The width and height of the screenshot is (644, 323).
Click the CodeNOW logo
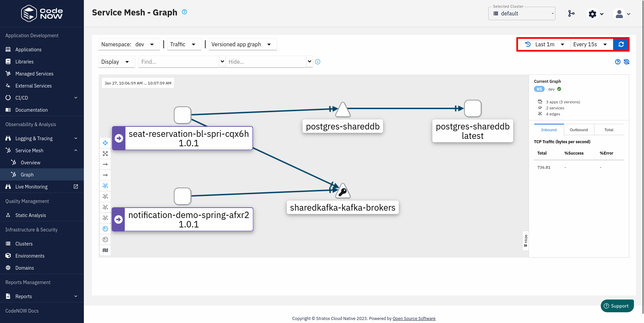[x=42, y=13]
